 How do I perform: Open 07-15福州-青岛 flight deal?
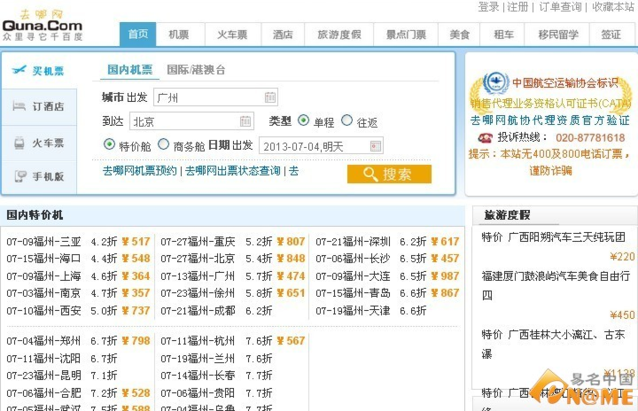point(353,293)
